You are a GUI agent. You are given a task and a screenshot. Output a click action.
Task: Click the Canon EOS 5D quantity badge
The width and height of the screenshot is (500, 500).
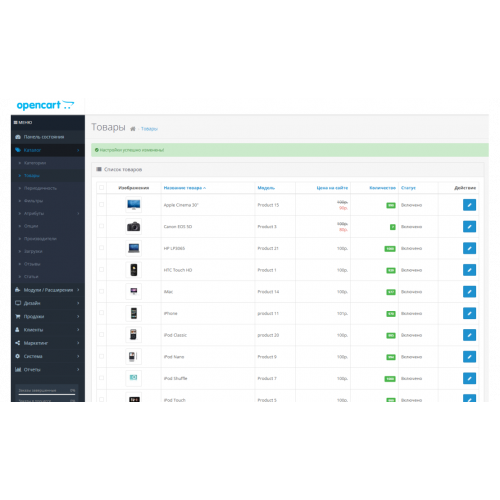393,227
